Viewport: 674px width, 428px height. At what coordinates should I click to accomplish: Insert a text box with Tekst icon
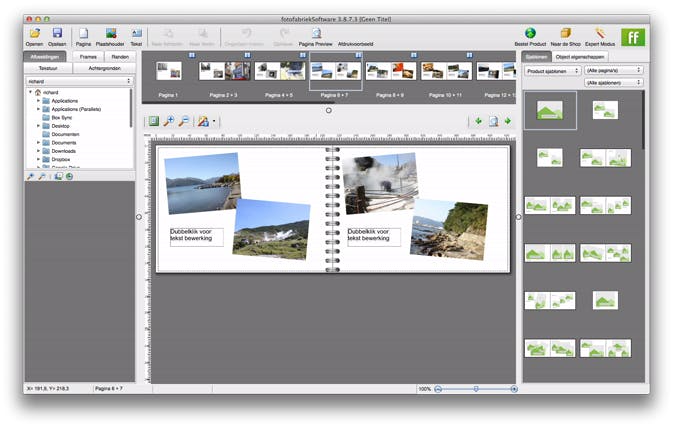click(136, 33)
